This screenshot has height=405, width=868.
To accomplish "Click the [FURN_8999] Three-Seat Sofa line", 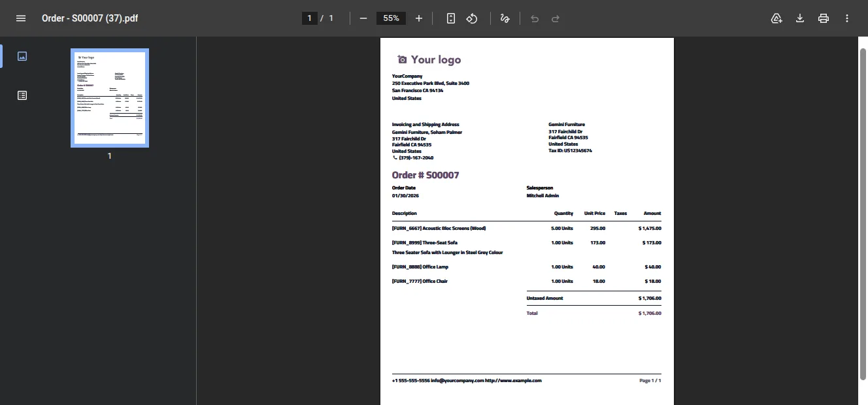I will [x=425, y=243].
